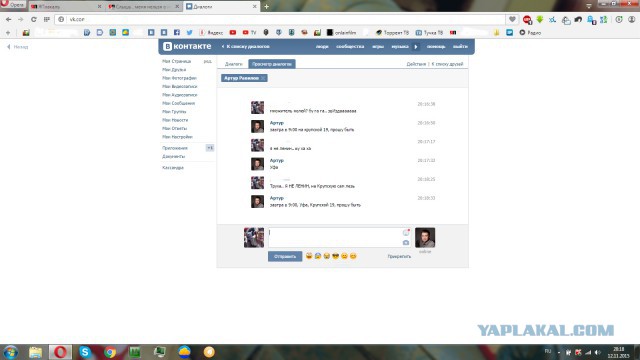This screenshot has height=360, width=640.
Task: Click the browser back arrow button
Action: 9,19
